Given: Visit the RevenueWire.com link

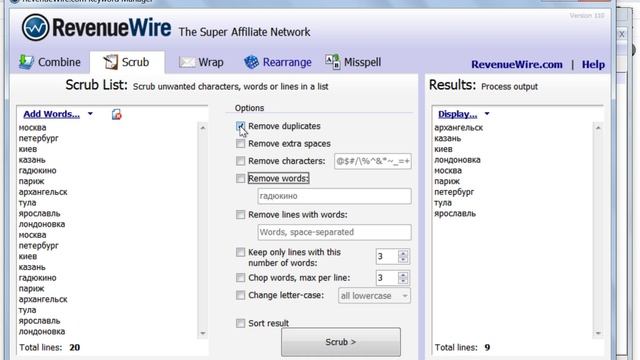Looking at the screenshot, I should point(517,64).
